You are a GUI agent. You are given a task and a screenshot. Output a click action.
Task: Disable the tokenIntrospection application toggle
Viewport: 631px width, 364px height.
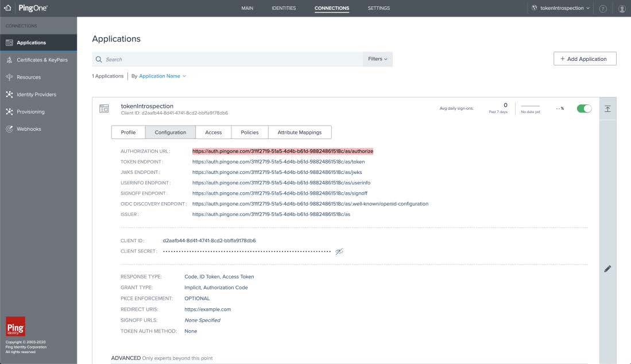[584, 109]
